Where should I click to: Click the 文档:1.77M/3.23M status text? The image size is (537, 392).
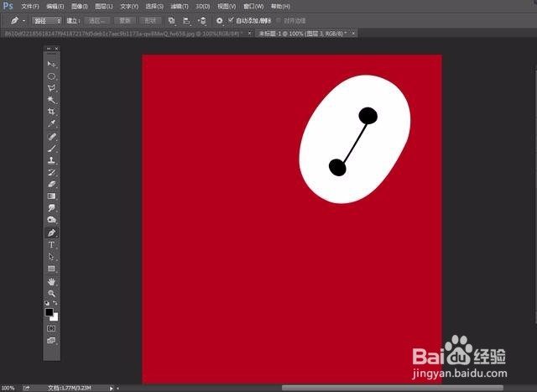69,388
